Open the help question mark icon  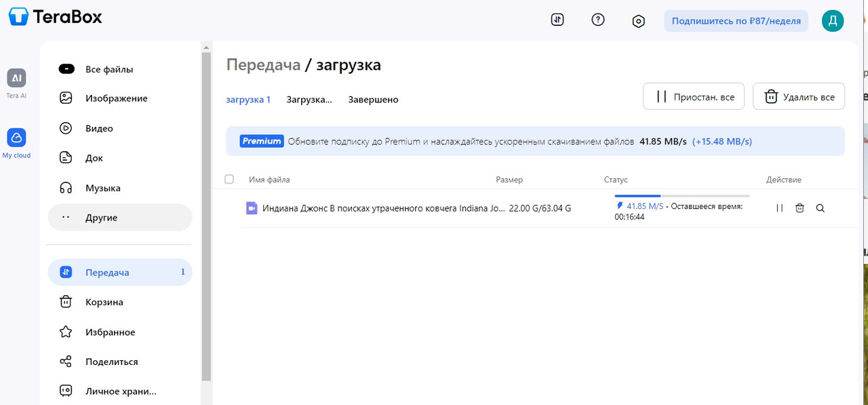pyautogui.click(x=598, y=20)
